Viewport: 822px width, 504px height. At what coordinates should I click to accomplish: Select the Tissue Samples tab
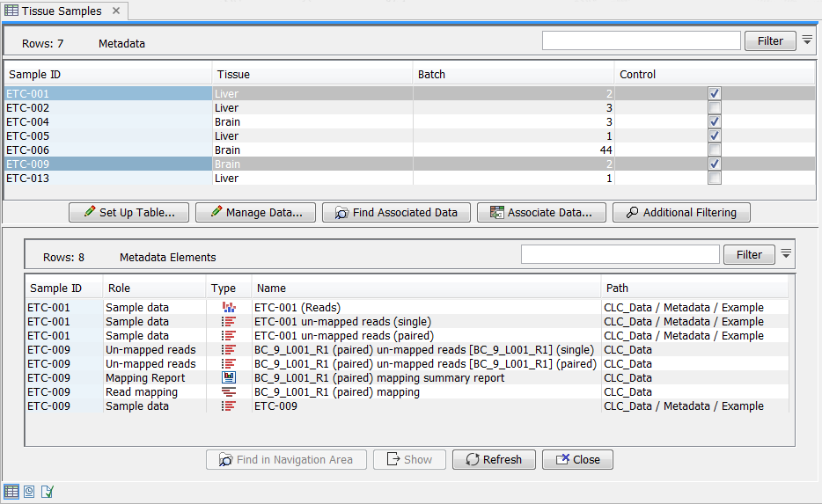point(60,11)
